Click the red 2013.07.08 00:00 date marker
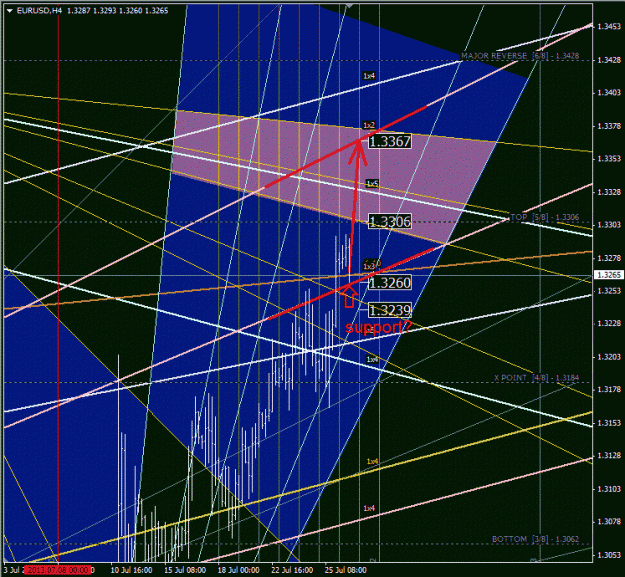This screenshot has height=577, width=625. 58,570
